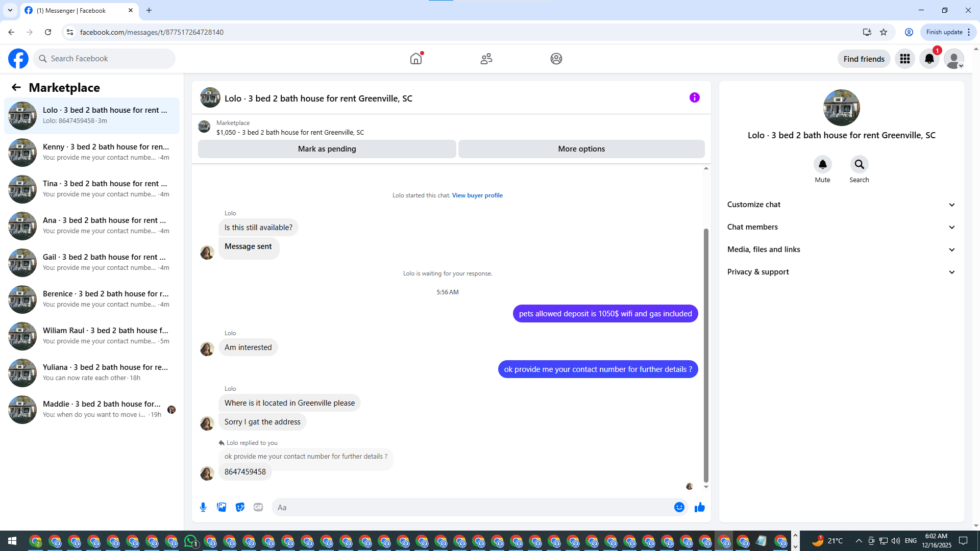
Task: Send a thumbs-up like
Action: tap(700, 507)
